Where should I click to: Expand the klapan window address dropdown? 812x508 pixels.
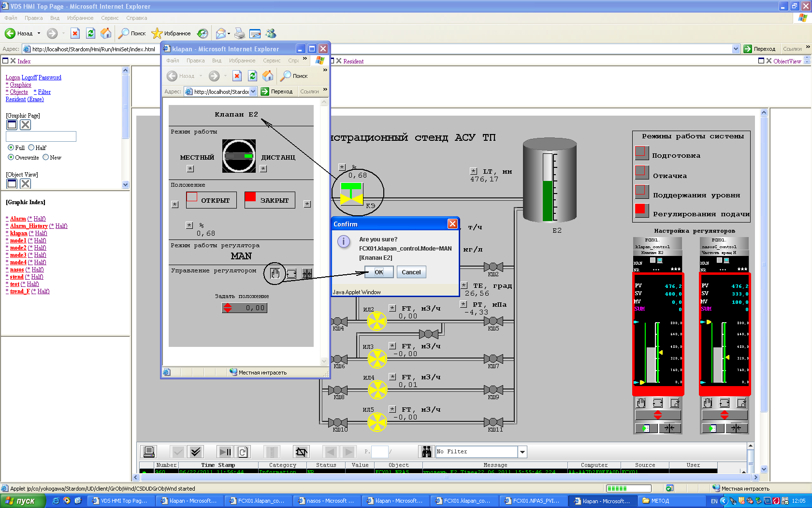(x=253, y=91)
